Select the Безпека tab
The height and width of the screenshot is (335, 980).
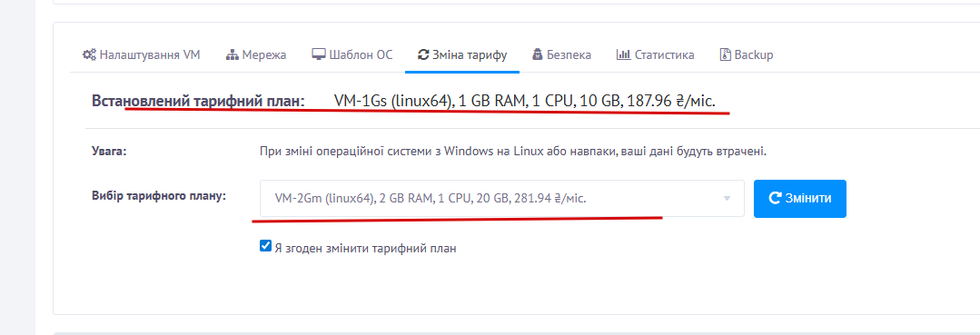[x=561, y=55]
